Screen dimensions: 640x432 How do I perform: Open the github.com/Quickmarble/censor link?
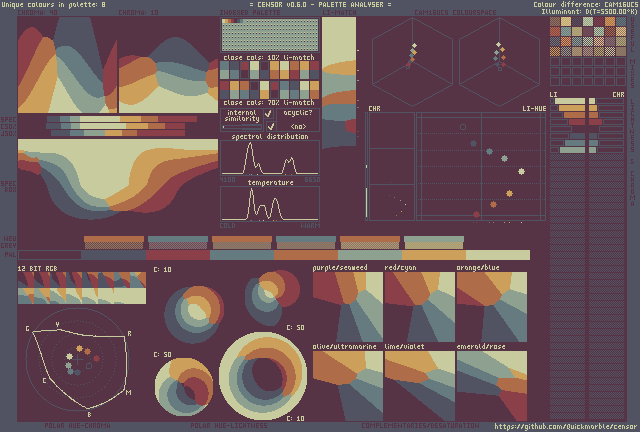[x=565, y=426]
